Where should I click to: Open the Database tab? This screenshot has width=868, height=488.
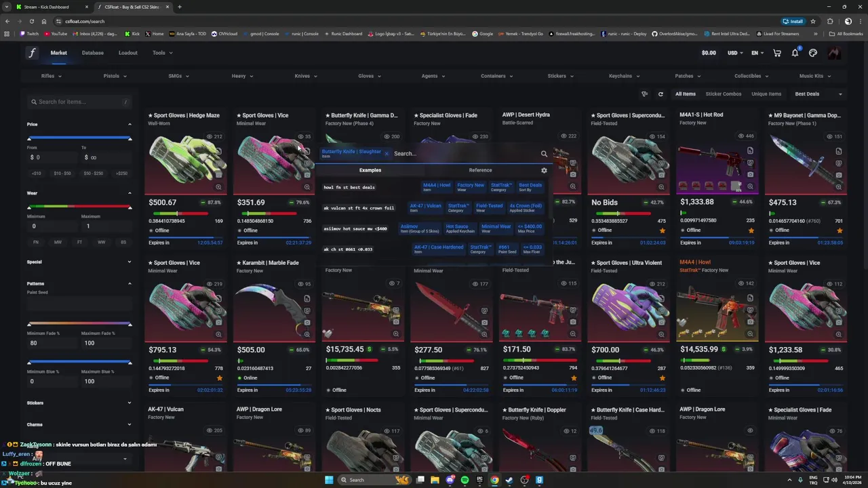[93, 53]
